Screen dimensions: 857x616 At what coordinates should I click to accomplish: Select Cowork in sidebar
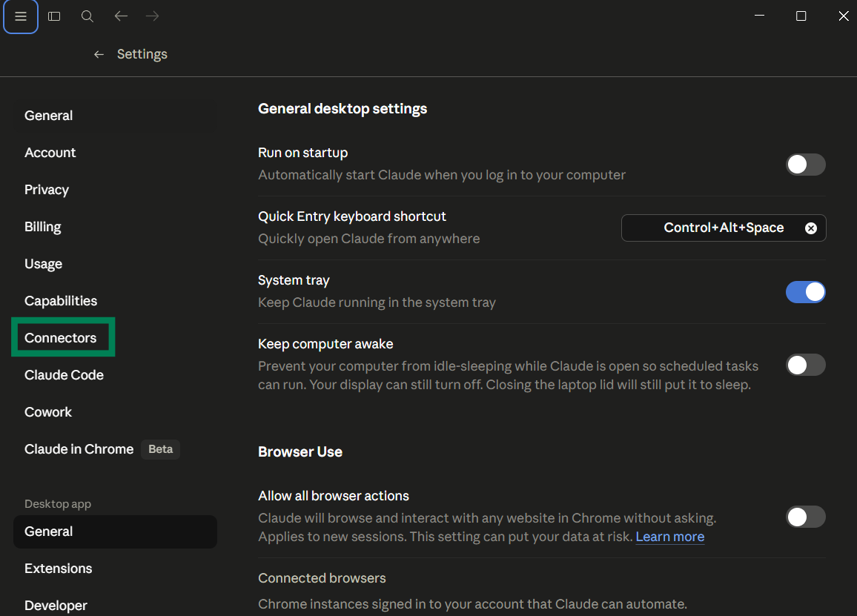click(115, 412)
